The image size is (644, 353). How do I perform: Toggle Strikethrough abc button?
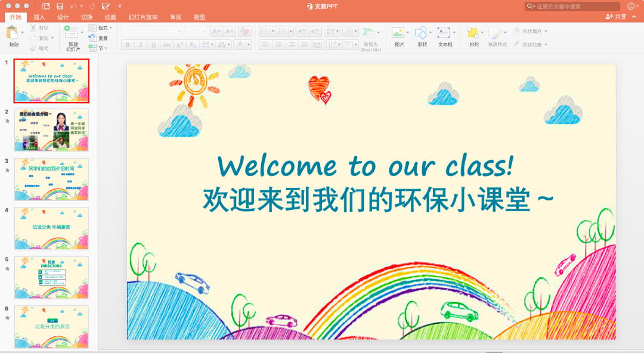(x=167, y=45)
